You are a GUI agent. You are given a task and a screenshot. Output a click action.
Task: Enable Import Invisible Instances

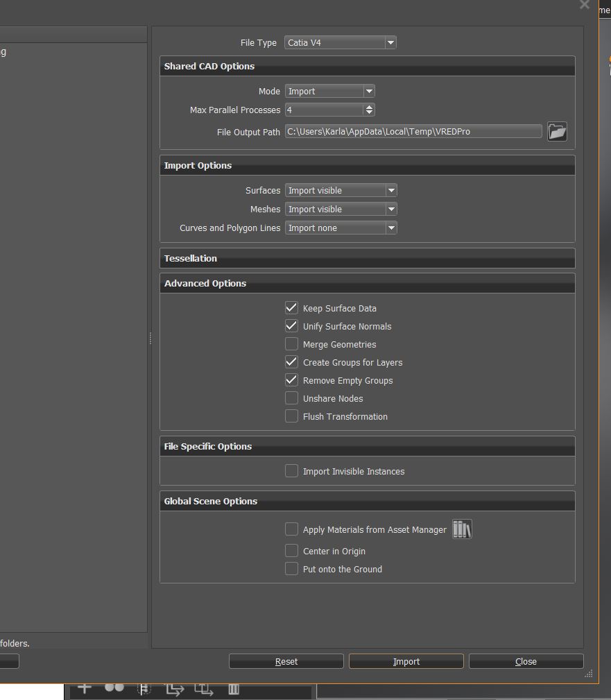pos(291,470)
